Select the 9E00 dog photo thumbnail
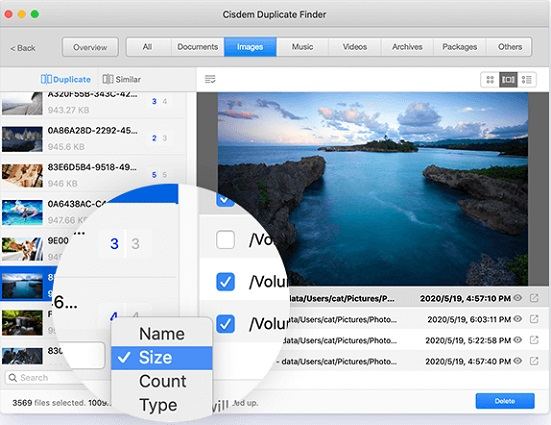551x425 pixels. [x=22, y=249]
